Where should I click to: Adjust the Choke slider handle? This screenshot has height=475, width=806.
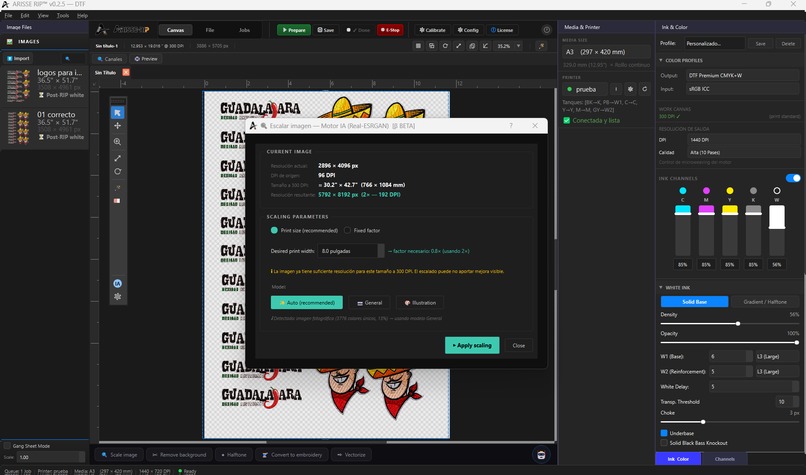pos(703,422)
